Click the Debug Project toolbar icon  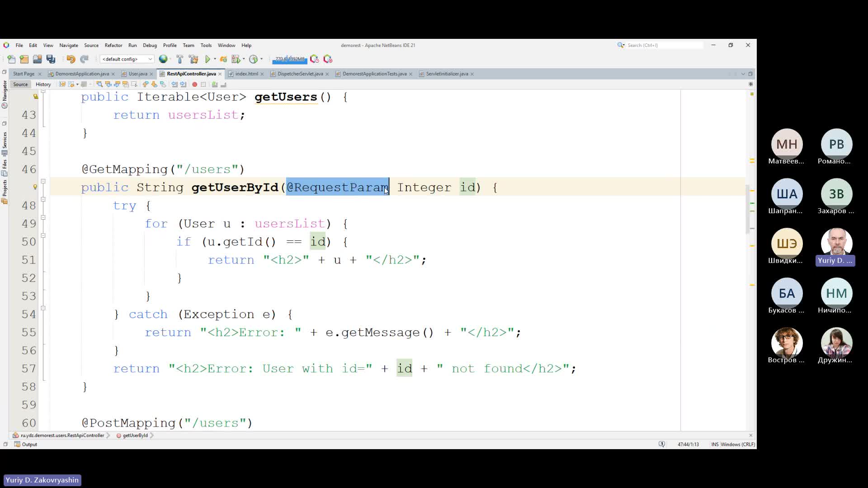tap(236, 59)
